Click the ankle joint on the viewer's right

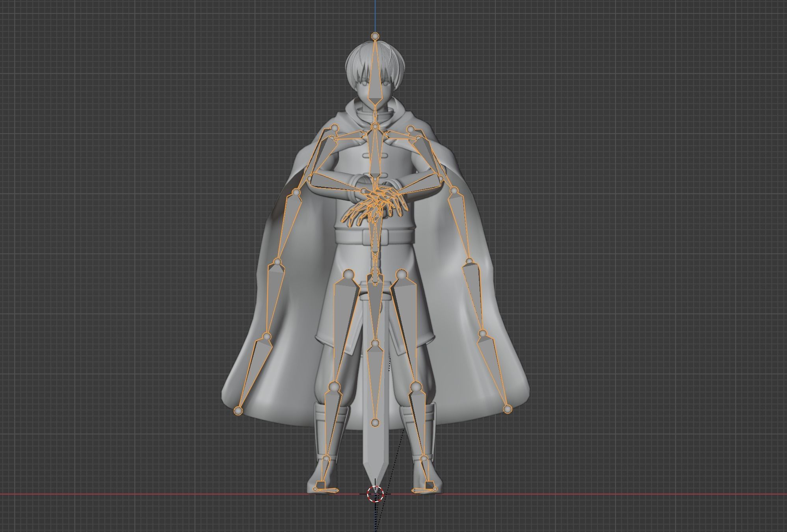tap(424, 459)
